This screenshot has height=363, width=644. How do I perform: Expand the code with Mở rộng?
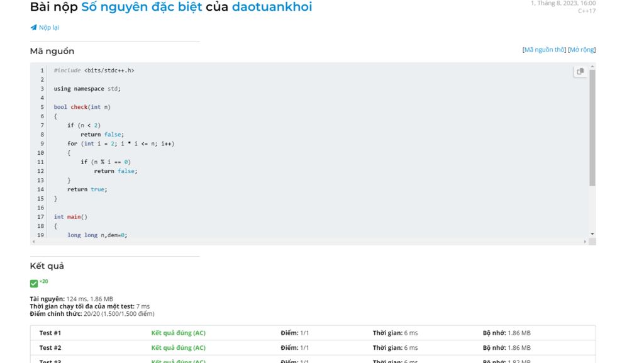click(582, 50)
